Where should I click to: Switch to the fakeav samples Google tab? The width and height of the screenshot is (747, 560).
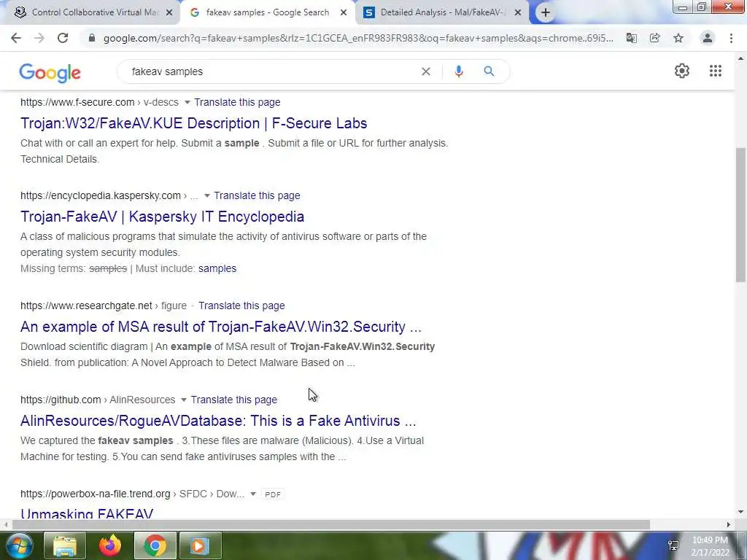click(267, 12)
